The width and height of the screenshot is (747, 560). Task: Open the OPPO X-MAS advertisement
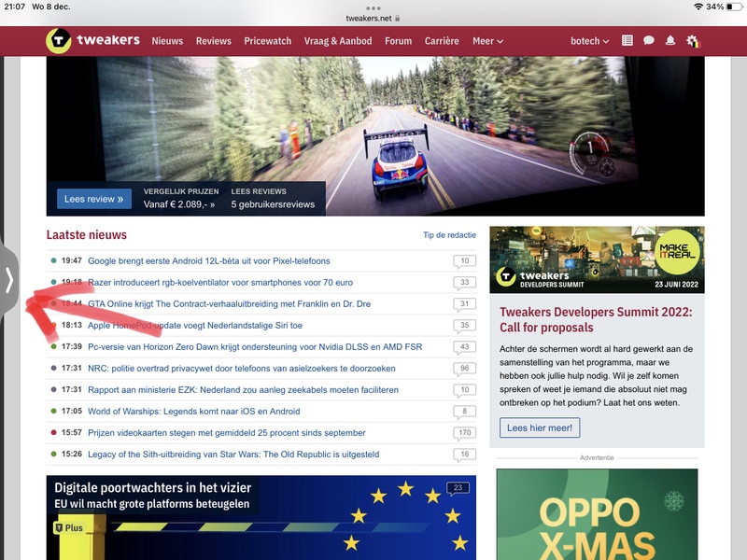597,514
